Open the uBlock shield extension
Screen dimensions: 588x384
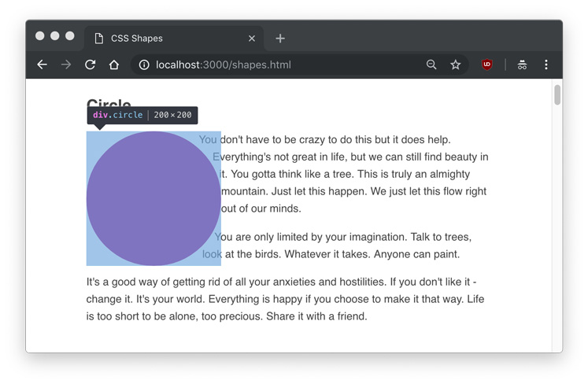(x=487, y=65)
